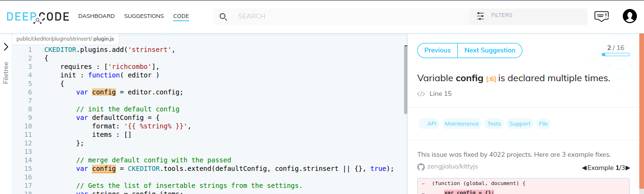644x194 pixels.
Task: Open the feedback message icon
Action: pyautogui.click(x=601, y=16)
